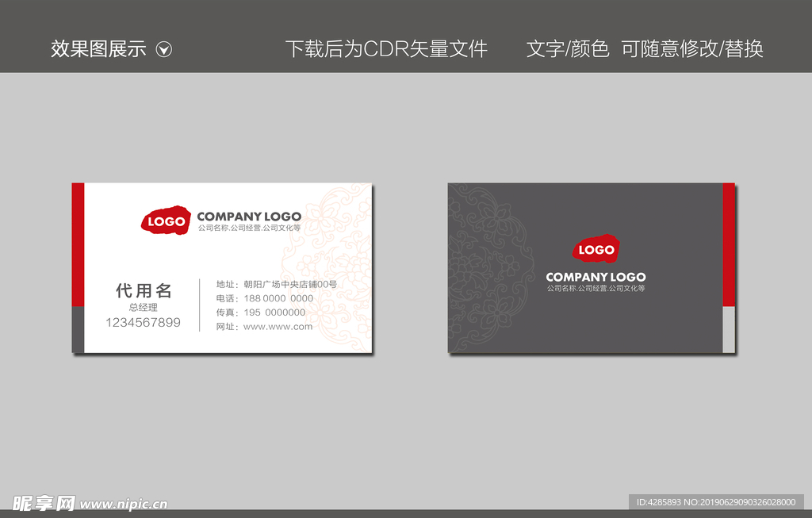
Task: Click the COMPANY LOGO title on the white card
Action: tap(250, 217)
